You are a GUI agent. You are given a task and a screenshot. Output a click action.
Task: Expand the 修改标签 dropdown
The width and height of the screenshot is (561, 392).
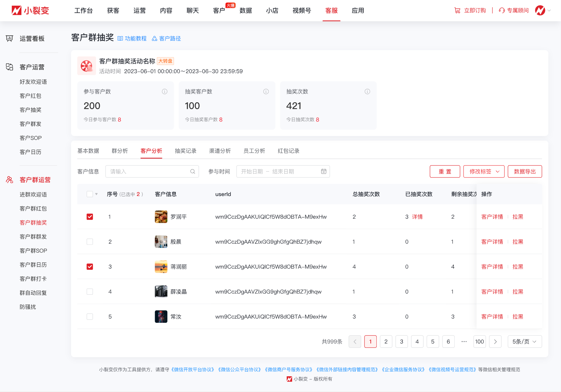point(484,171)
